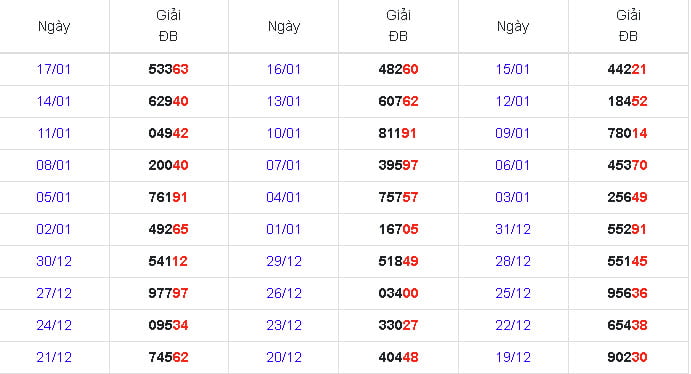Open the 26/12 date link
Image resolution: width=691 pixels, height=374 pixels.
284,293
